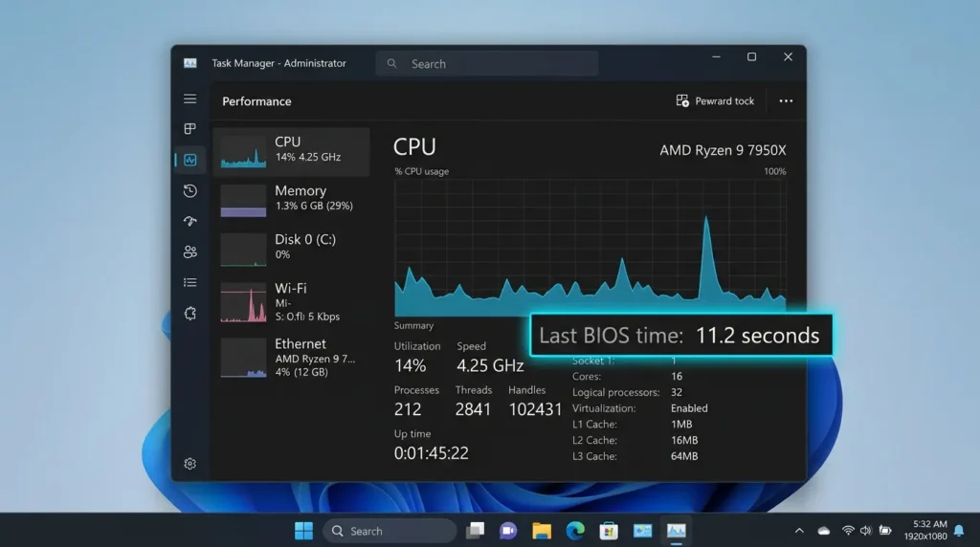The image size is (980, 547).
Task: Click the 0:01:45:22 up time value
Action: coord(432,452)
